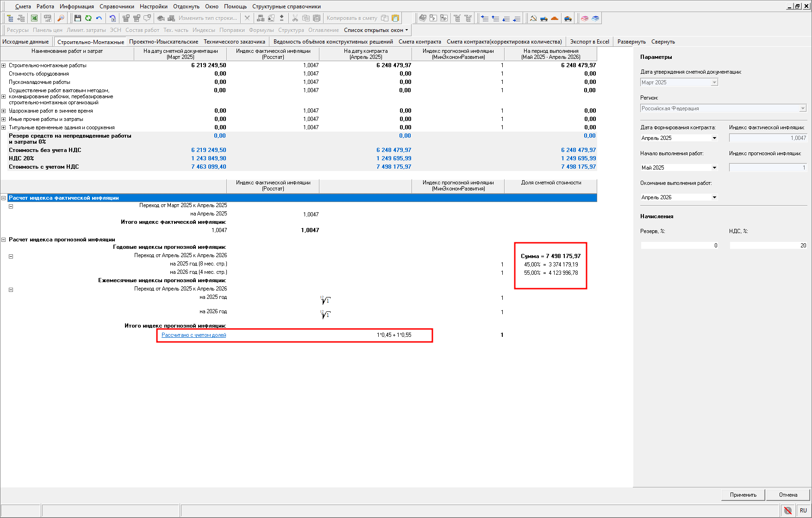Image resolution: width=812 pixels, height=518 pixels.
Task: Click the hammer and pick labor icon
Action: tap(533, 18)
